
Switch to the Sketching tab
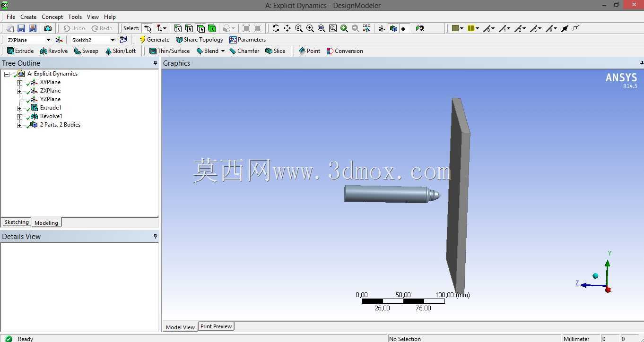pyautogui.click(x=17, y=222)
